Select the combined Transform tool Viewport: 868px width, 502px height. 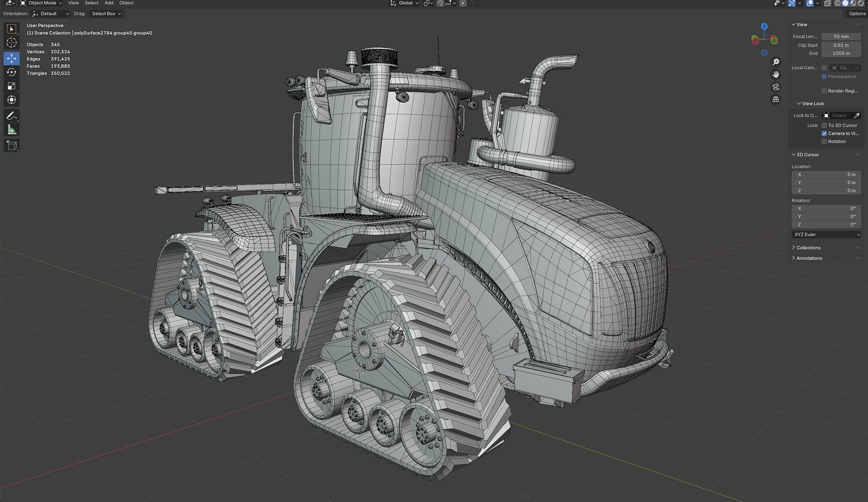[12, 100]
